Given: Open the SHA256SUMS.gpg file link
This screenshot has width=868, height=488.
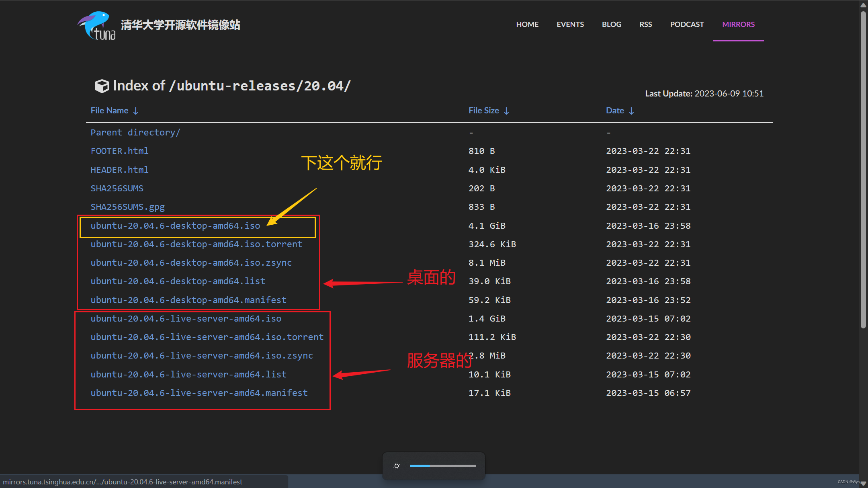Looking at the screenshot, I should [x=127, y=207].
